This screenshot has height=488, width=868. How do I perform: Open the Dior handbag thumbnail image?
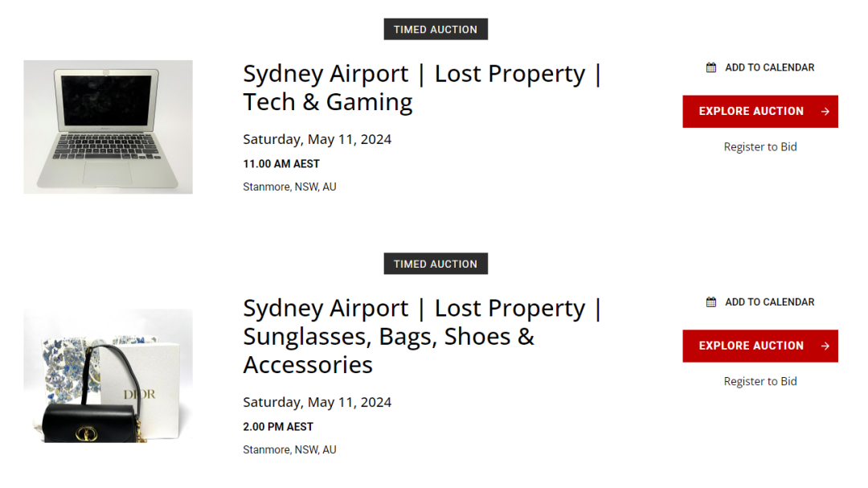pos(108,375)
